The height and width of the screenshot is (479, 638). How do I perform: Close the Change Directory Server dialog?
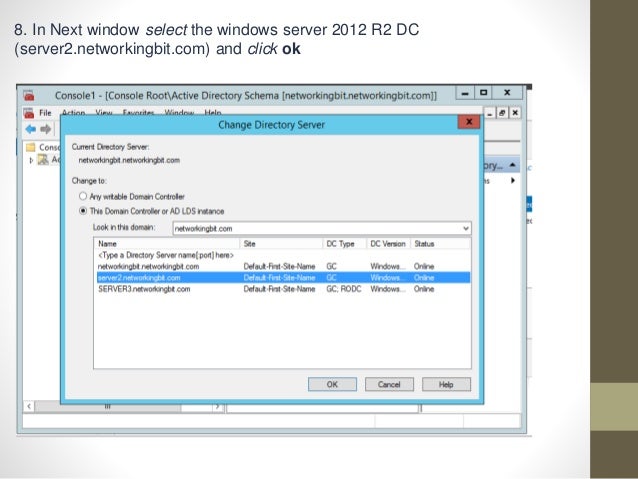469,122
